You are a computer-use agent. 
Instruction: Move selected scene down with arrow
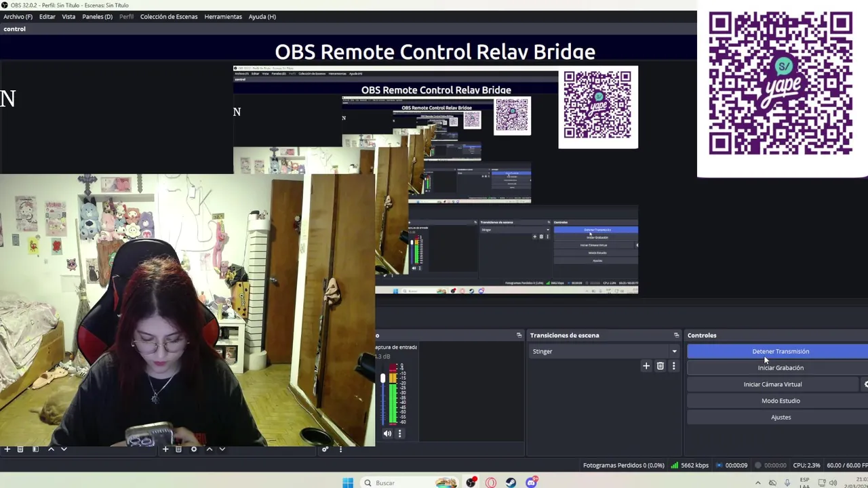click(64, 449)
